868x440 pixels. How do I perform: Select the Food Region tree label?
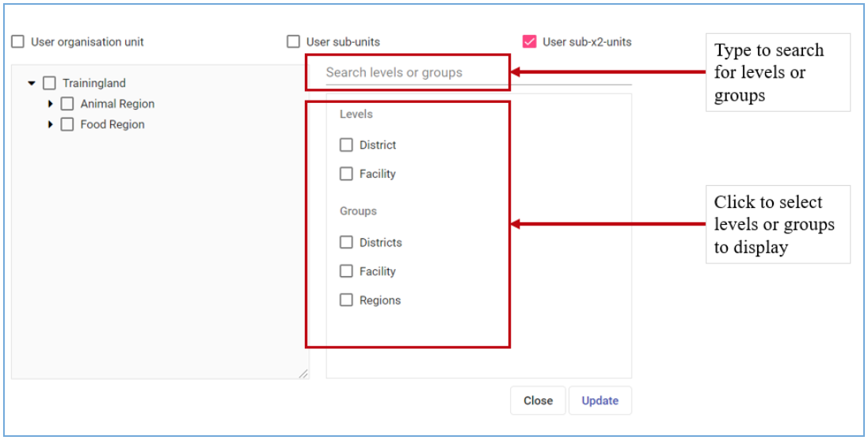tap(112, 124)
